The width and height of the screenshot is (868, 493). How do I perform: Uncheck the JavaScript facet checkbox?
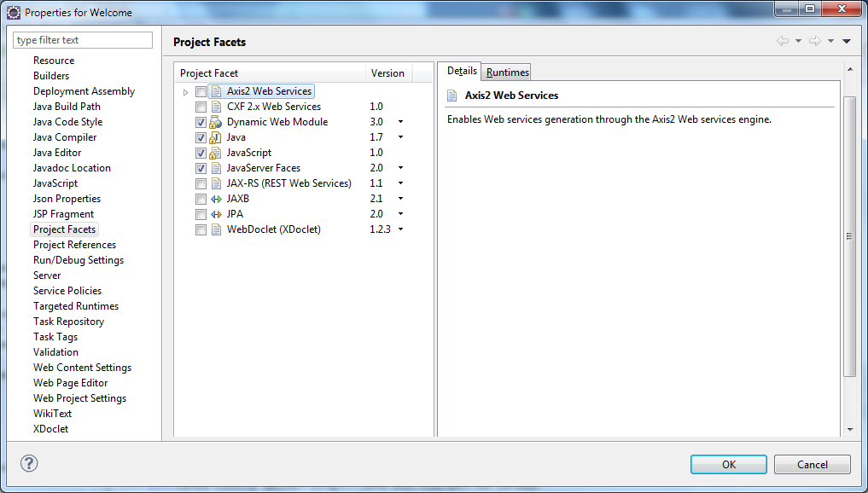201,154
